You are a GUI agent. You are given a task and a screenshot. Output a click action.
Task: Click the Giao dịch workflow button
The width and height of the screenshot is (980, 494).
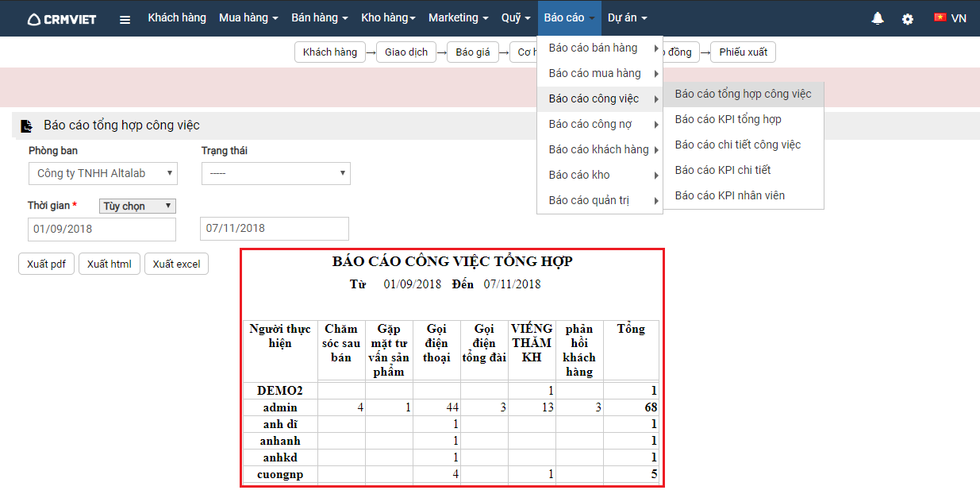(406, 52)
